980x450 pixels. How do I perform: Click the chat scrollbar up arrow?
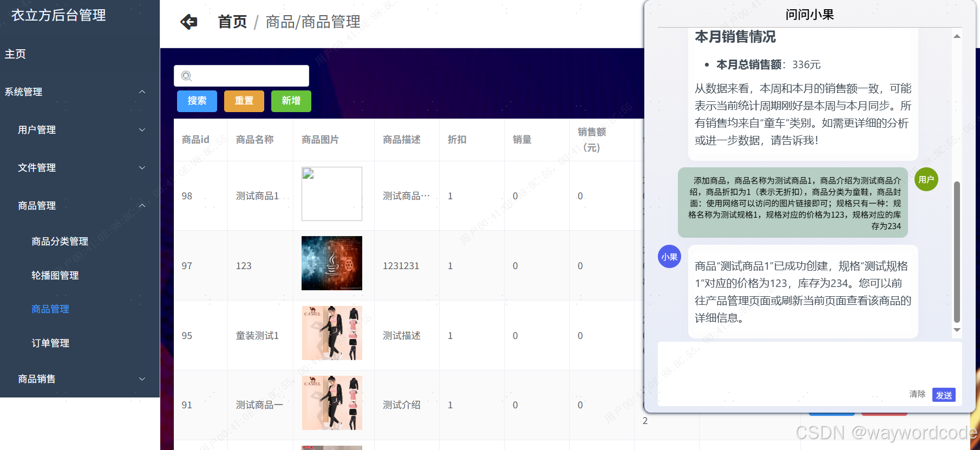(957, 36)
